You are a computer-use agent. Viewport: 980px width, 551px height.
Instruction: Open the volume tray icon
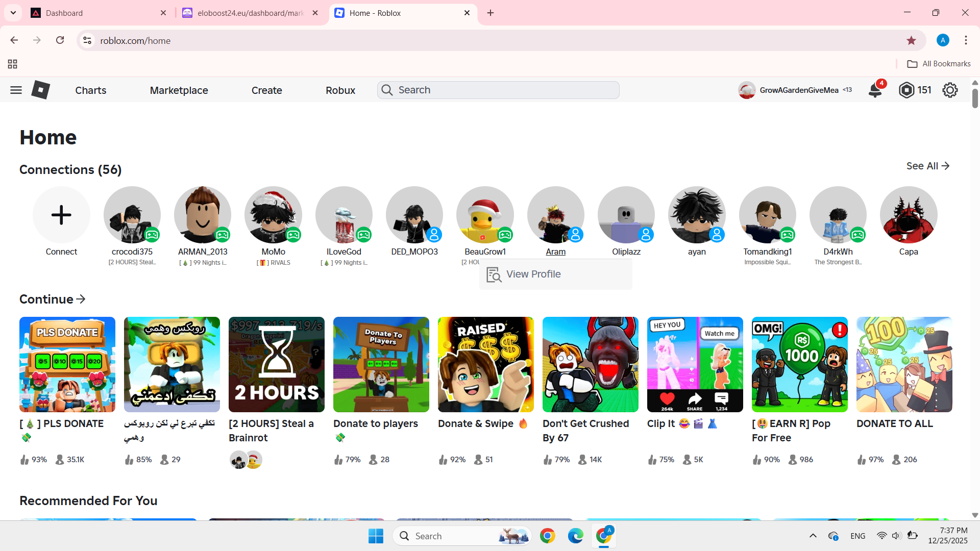(x=896, y=536)
